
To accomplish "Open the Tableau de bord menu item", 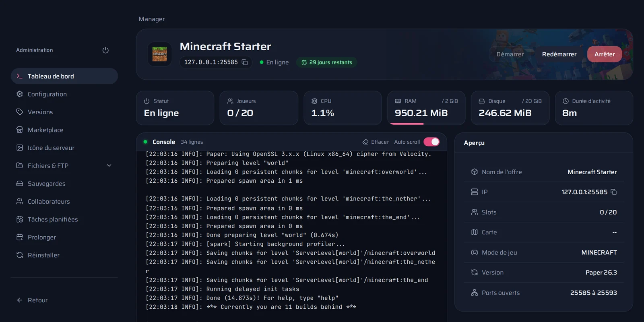I will coord(64,76).
